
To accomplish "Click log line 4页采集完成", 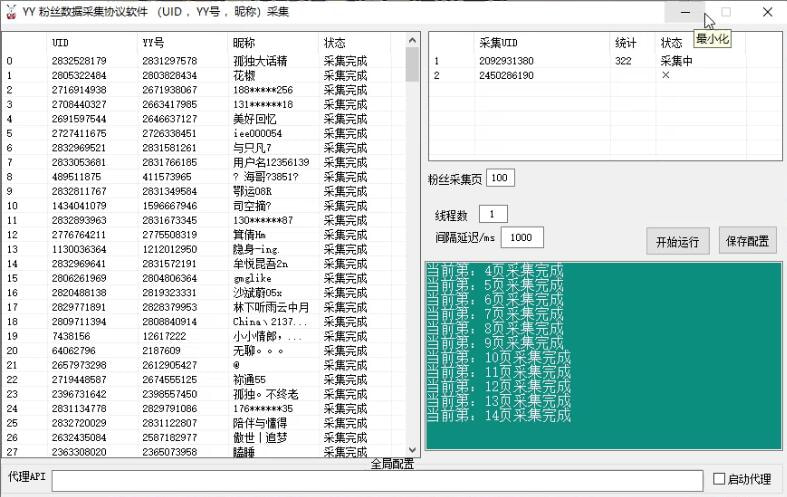I will [495, 272].
